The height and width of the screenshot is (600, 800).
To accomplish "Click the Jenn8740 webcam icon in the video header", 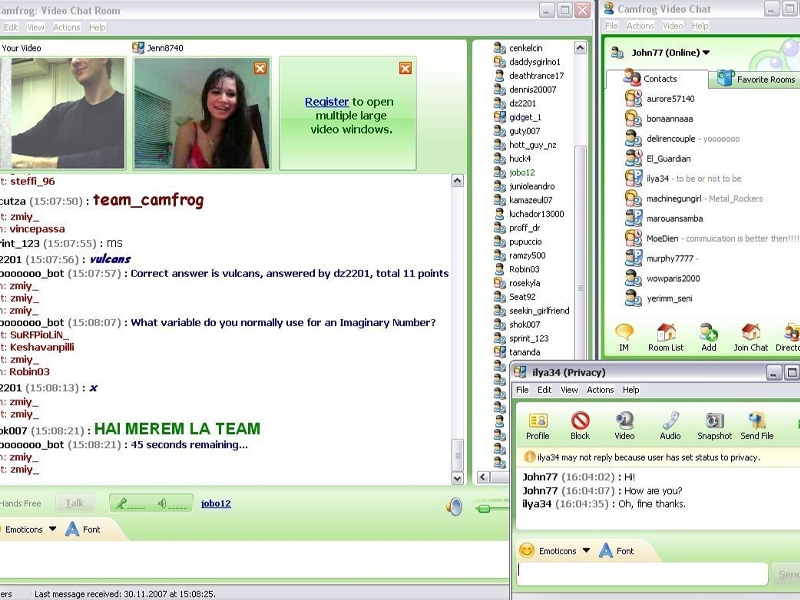I will (x=138, y=47).
